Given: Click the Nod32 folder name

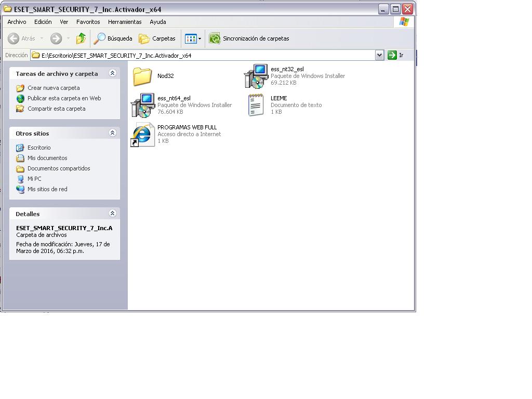Looking at the screenshot, I should coord(166,76).
